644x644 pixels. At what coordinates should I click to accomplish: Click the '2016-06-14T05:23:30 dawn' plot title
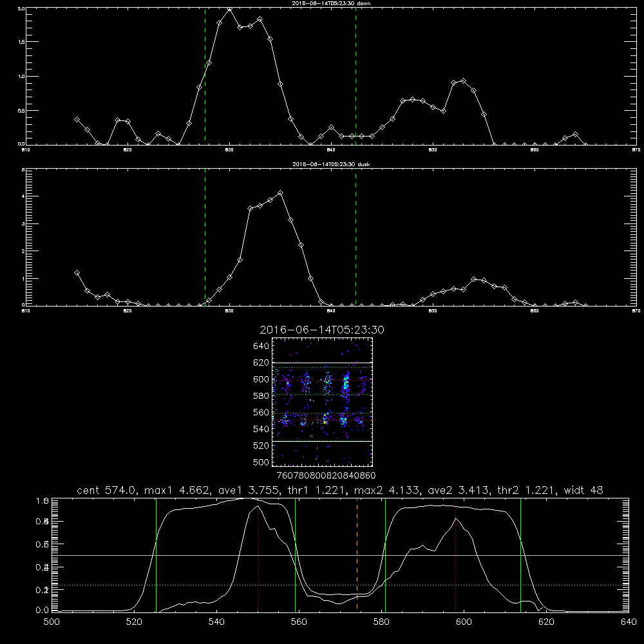pyautogui.click(x=331, y=3)
